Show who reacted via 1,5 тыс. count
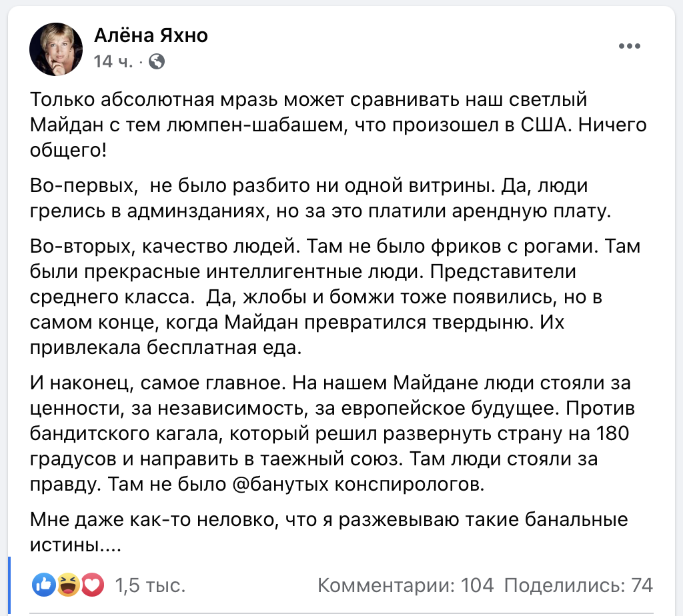The height and width of the screenshot is (616, 683). [x=150, y=586]
